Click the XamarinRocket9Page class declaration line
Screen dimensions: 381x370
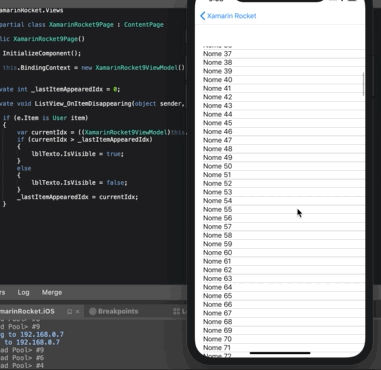coord(82,25)
